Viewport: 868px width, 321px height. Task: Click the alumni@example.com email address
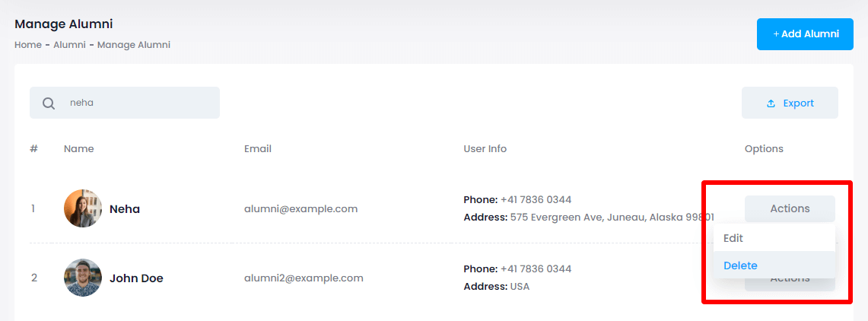(300, 208)
